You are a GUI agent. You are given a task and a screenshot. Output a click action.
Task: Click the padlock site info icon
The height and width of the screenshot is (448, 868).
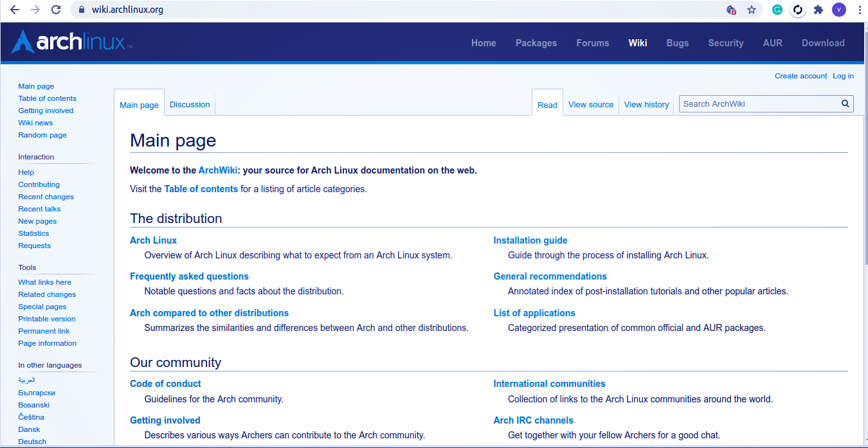coord(80,10)
